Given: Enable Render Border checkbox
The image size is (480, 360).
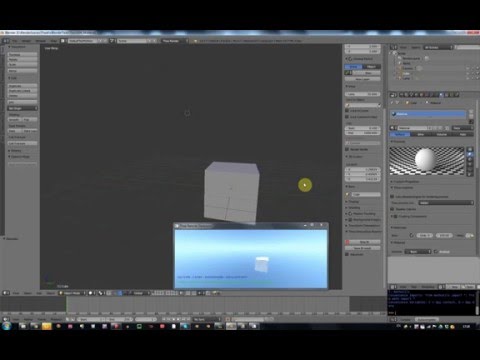Looking at the screenshot, I should (347, 149).
